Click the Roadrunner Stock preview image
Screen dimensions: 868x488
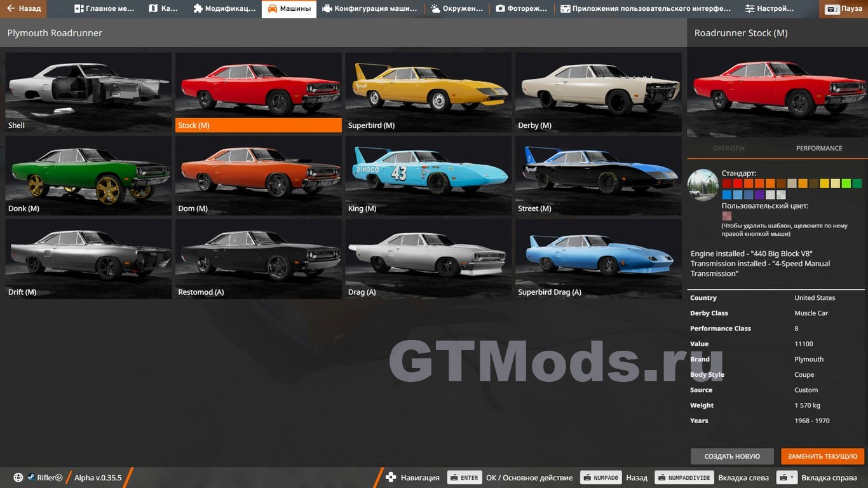pyautogui.click(x=777, y=92)
